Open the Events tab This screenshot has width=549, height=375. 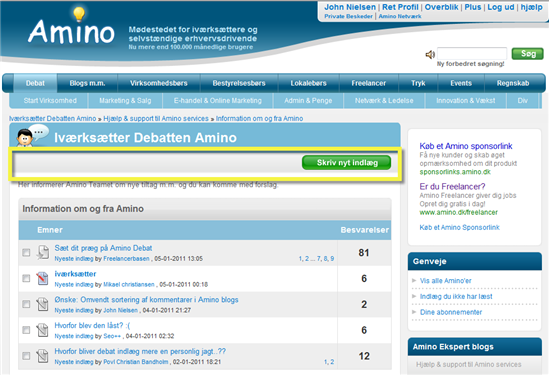coord(461,83)
